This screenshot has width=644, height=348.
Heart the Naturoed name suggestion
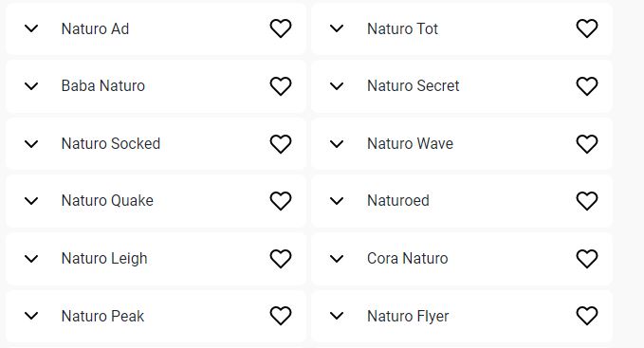coord(587,201)
